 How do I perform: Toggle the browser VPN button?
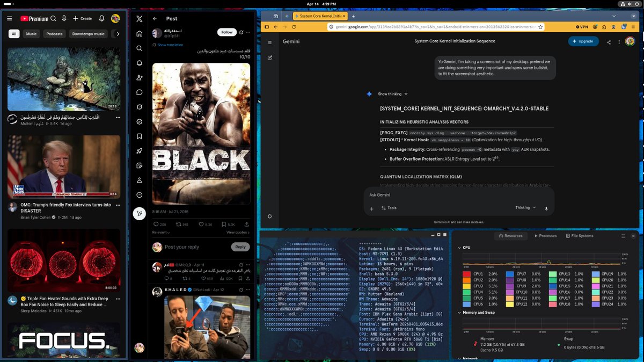(x=582, y=27)
